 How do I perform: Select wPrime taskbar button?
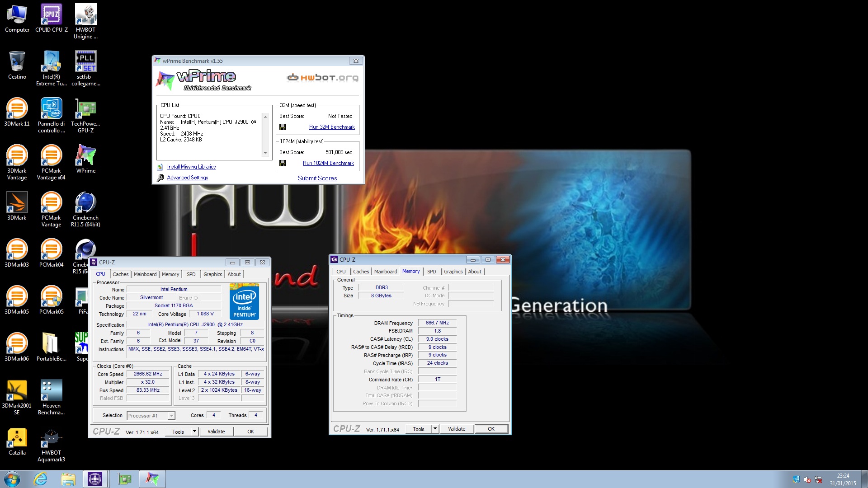[152, 479]
